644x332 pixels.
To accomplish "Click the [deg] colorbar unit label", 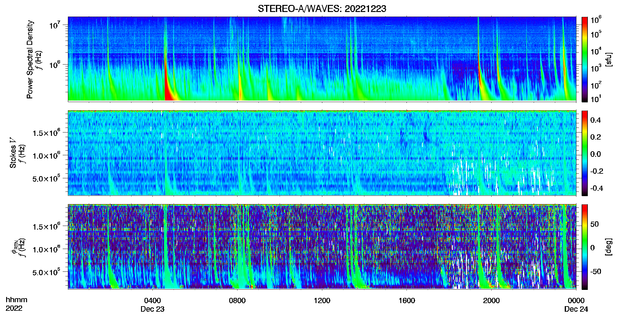I will [x=609, y=247].
